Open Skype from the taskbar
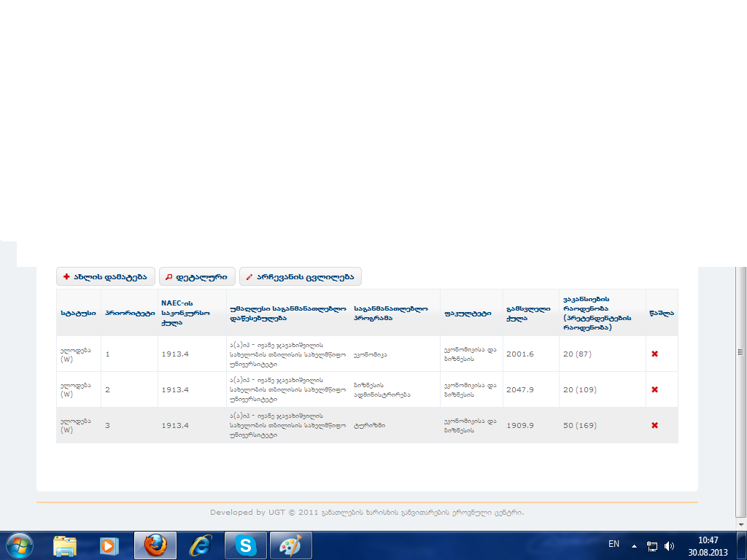 pos(246,545)
